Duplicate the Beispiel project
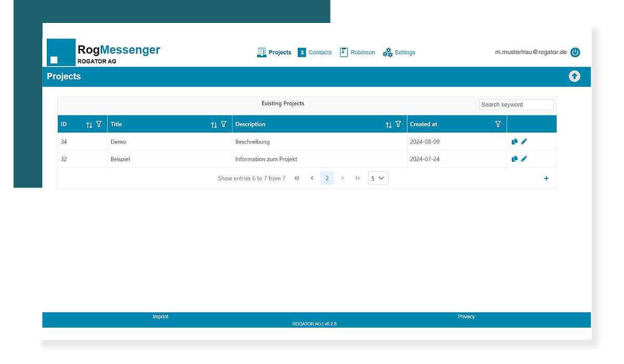The height and width of the screenshot is (364, 624). pyautogui.click(x=515, y=159)
